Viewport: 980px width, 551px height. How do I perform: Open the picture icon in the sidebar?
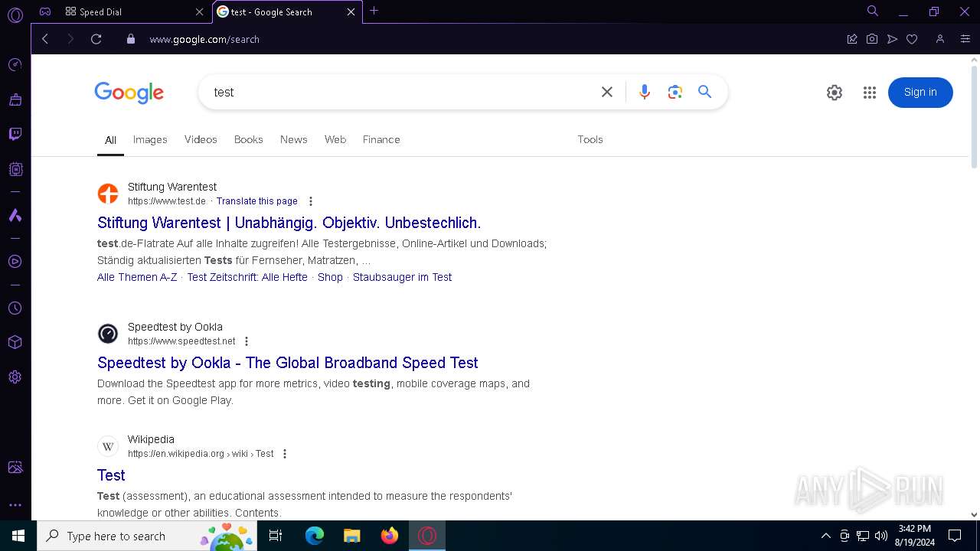pos(15,467)
